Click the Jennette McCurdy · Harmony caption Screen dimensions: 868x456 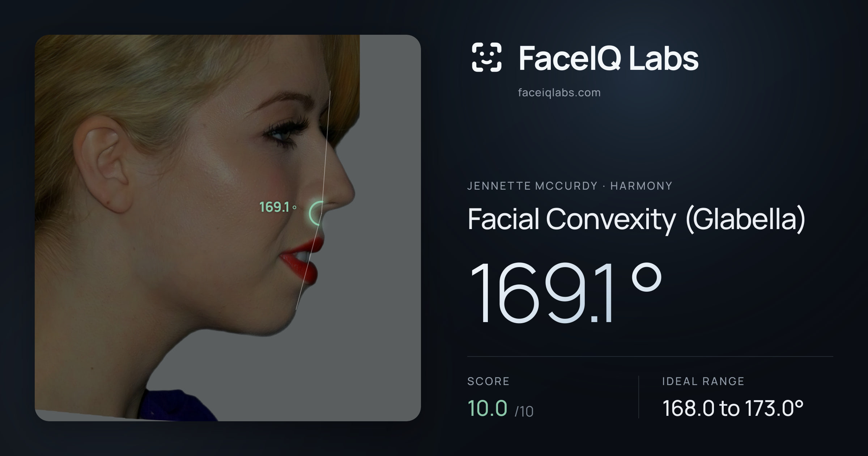point(570,186)
